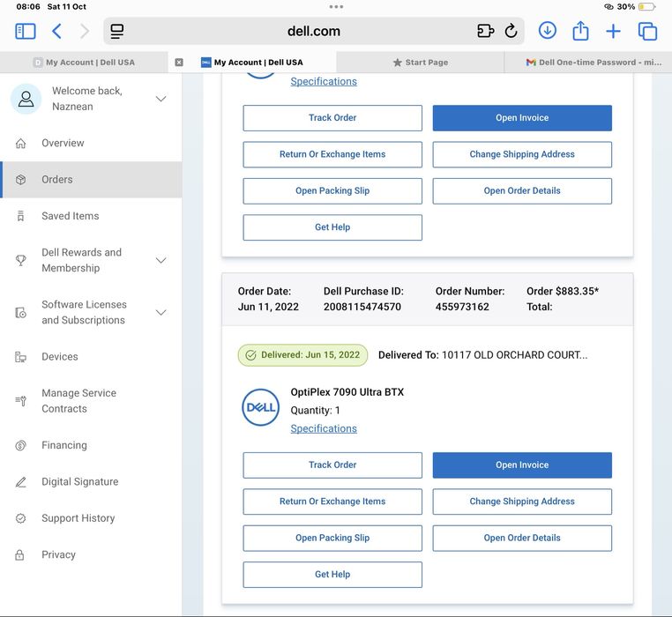Click the dell.com address field
This screenshot has height=617, width=672.
click(x=314, y=31)
